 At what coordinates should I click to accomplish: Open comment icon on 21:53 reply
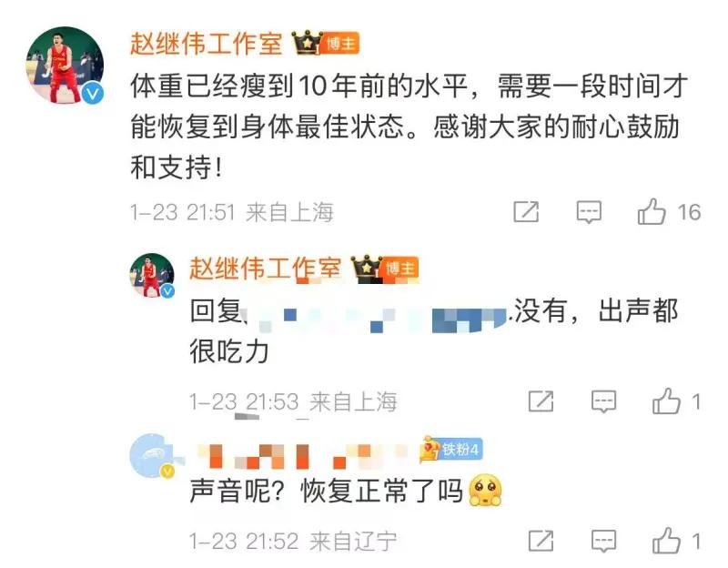pos(603,401)
